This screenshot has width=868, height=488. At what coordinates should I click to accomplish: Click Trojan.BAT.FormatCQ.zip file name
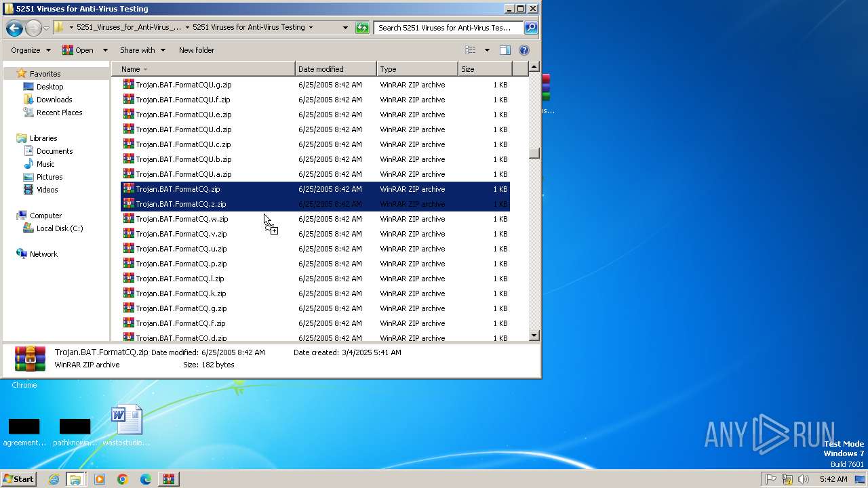point(178,189)
